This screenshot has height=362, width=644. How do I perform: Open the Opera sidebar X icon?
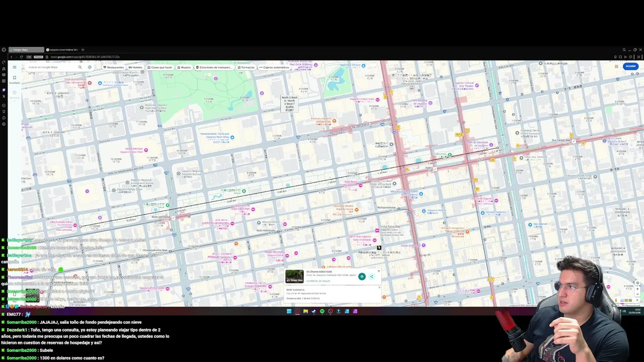click(x=4, y=96)
